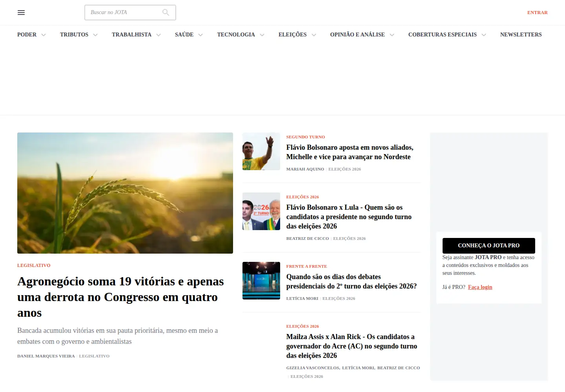The height and width of the screenshot is (392, 565).
Task: Open the SAÚDE menu item
Action: pyautogui.click(x=184, y=34)
